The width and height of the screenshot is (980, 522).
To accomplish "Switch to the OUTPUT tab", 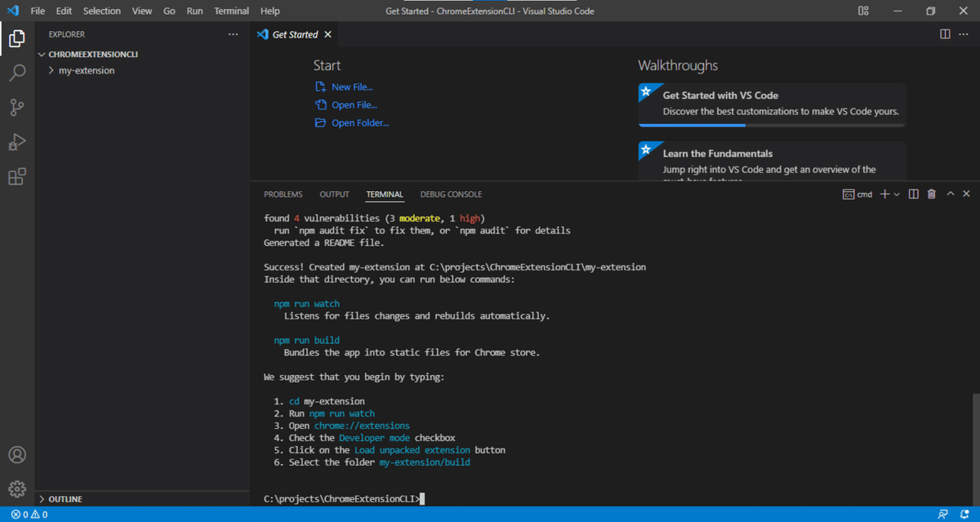I will click(334, 194).
